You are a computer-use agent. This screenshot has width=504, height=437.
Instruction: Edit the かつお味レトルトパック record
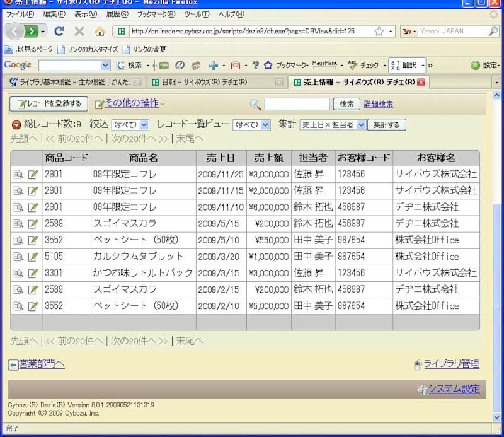point(33,273)
